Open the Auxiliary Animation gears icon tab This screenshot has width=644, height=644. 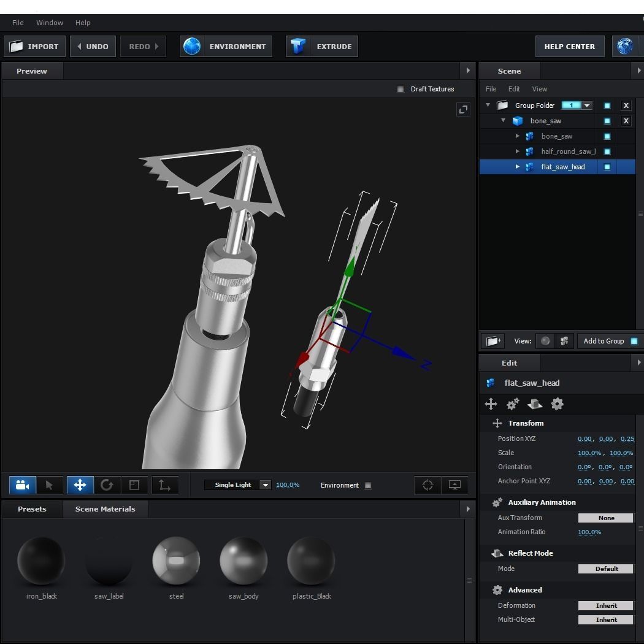point(513,404)
